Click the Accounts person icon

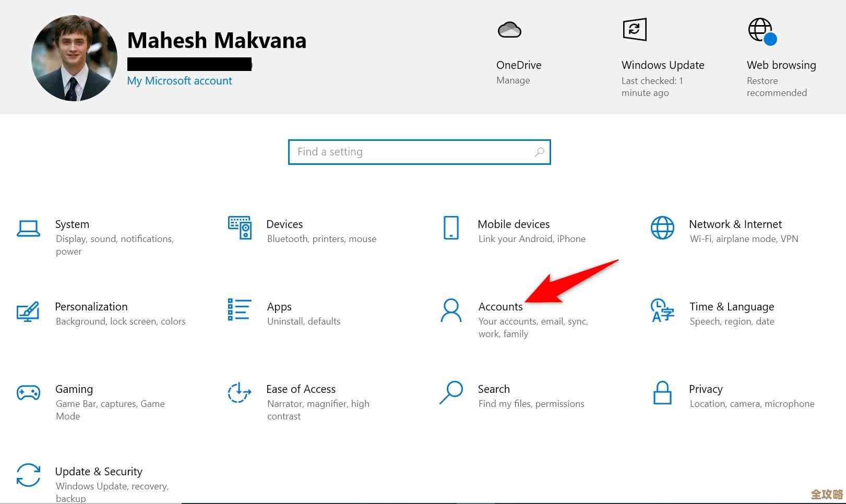click(x=451, y=310)
